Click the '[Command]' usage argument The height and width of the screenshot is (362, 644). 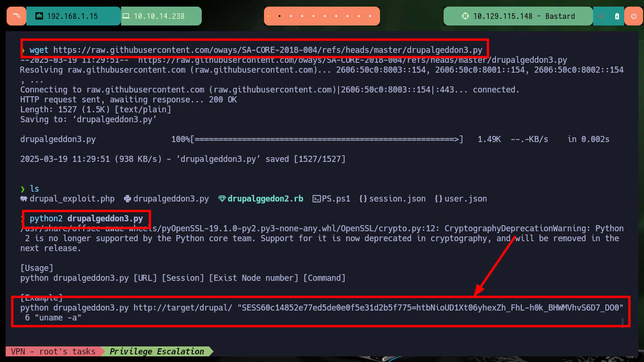click(324, 278)
